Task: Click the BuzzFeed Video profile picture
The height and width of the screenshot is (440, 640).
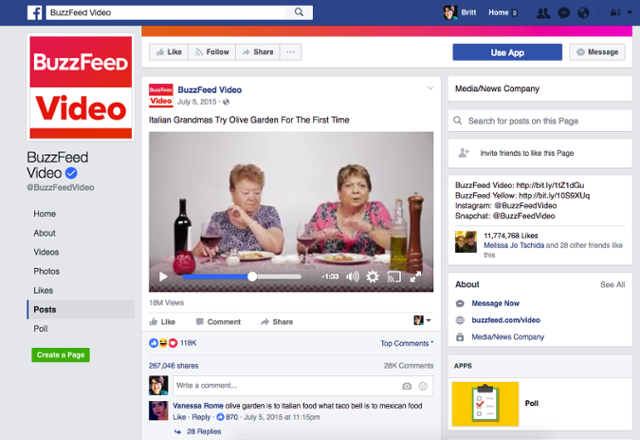Action: point(81,87)
